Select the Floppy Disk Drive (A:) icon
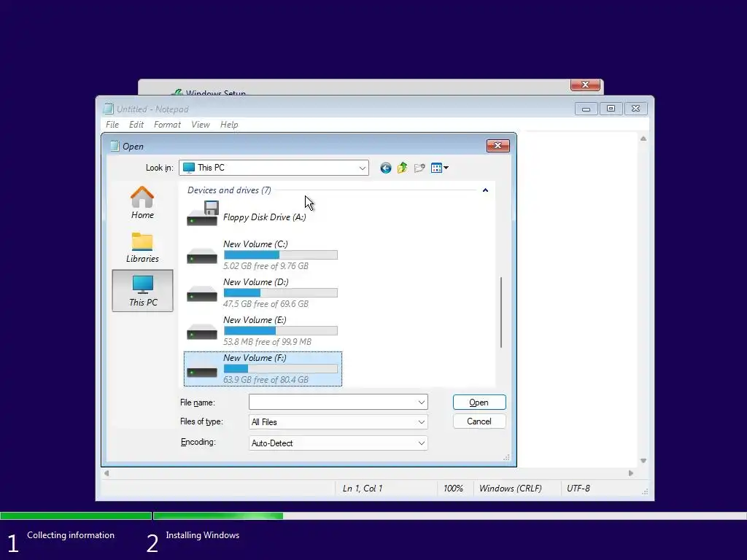 (202, 214)
